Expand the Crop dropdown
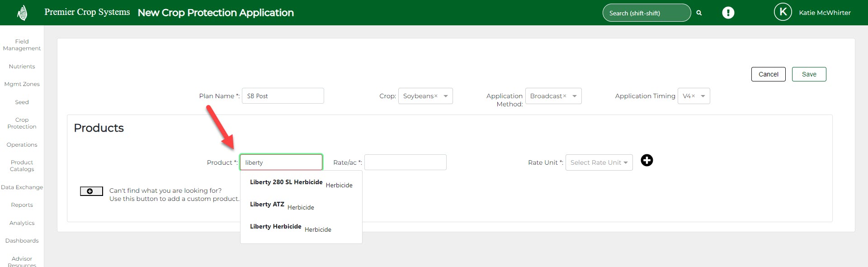Viewport: 868px width, 267px height. (x=446, y=96)
